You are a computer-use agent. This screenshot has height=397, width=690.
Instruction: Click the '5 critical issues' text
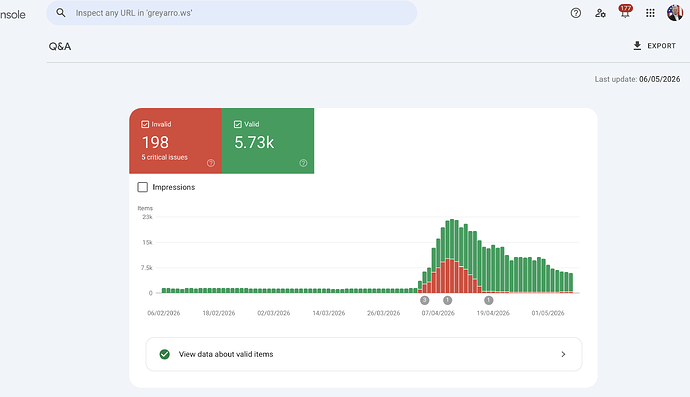[x=165, y=157]
